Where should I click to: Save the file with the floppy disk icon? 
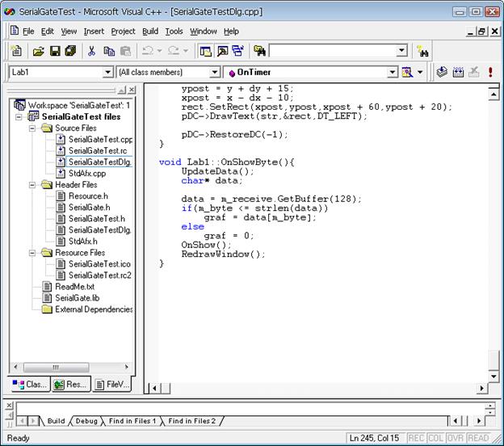(55, 51)
